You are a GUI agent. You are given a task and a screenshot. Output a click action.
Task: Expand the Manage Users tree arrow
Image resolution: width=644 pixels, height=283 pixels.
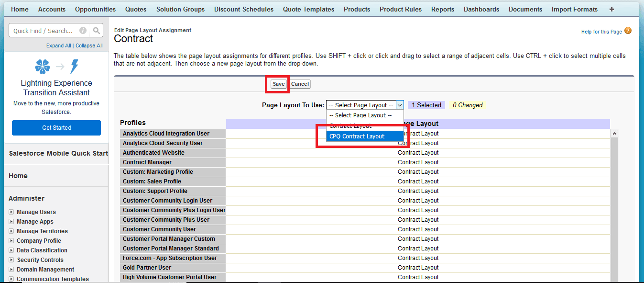(x=11, y=212)
